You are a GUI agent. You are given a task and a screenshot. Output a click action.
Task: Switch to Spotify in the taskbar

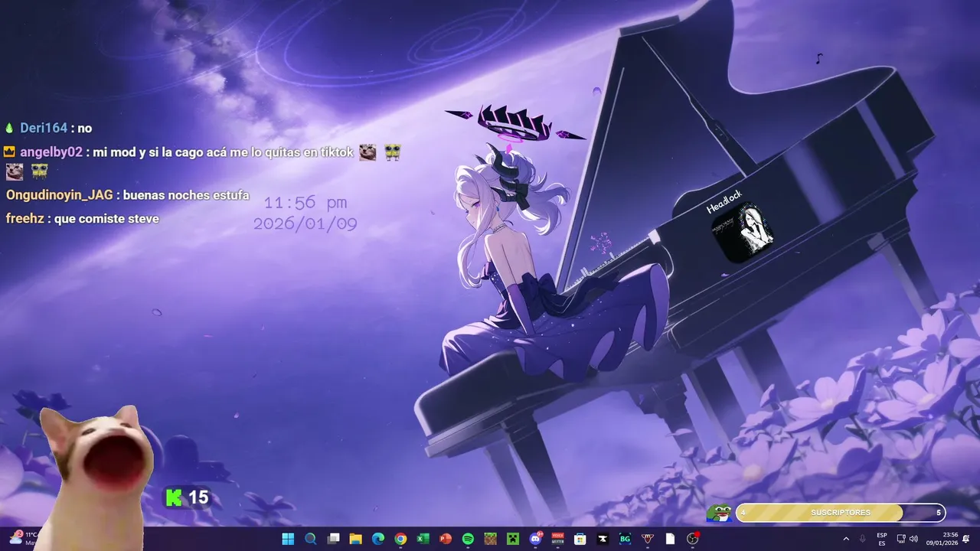point(468,539)
